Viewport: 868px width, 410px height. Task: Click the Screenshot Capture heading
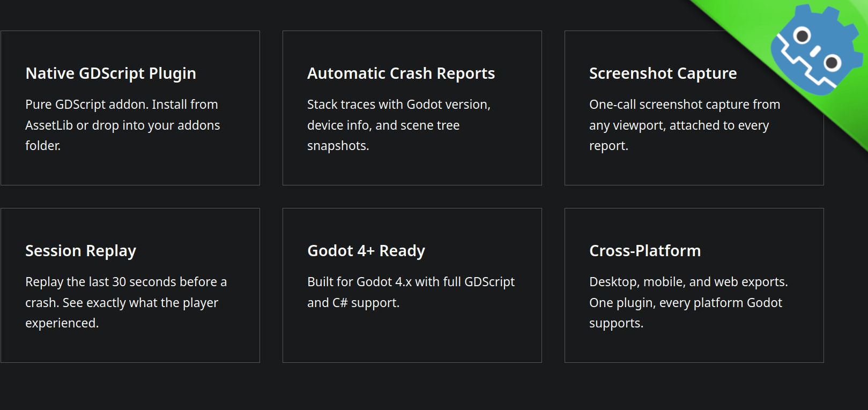pos(663,73)
